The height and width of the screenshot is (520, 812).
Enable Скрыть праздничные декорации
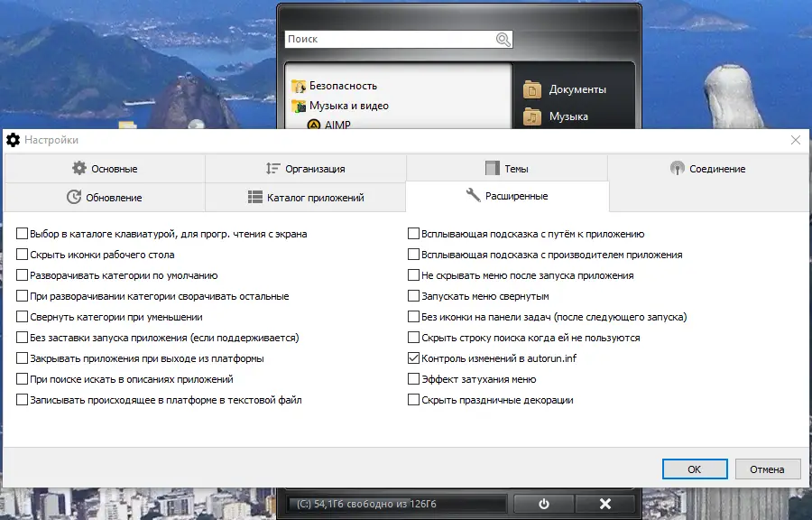pyautogui.click(x=413, y=399)
